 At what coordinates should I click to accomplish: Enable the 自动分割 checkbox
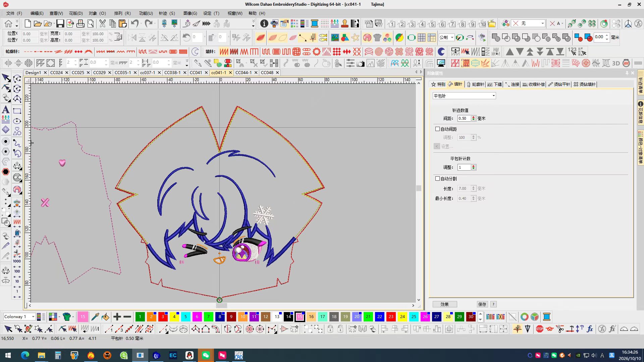pos(437,178)
